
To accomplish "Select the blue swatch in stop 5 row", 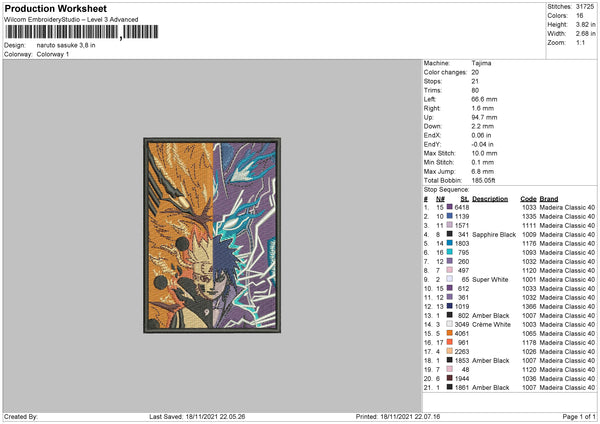I will (x=450, y=243).
